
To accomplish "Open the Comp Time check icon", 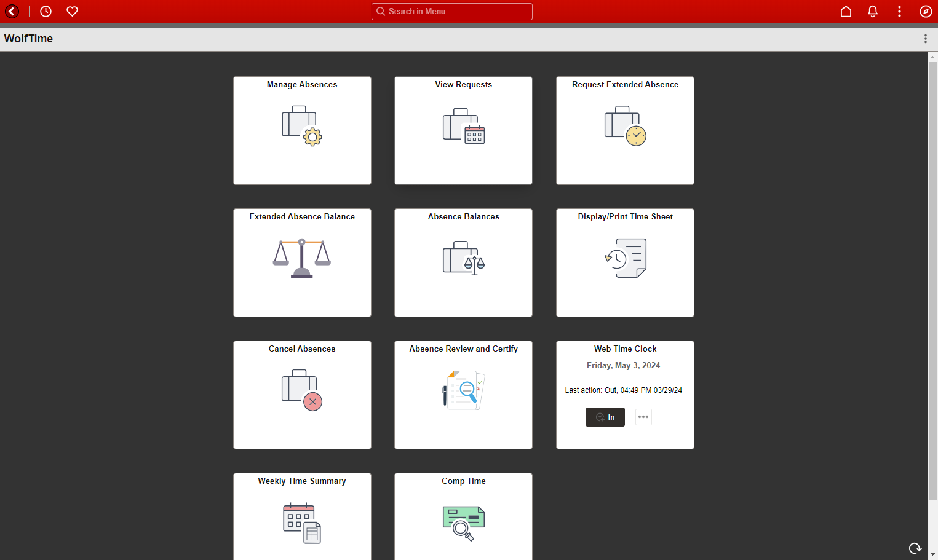I will tap(464, 523).
